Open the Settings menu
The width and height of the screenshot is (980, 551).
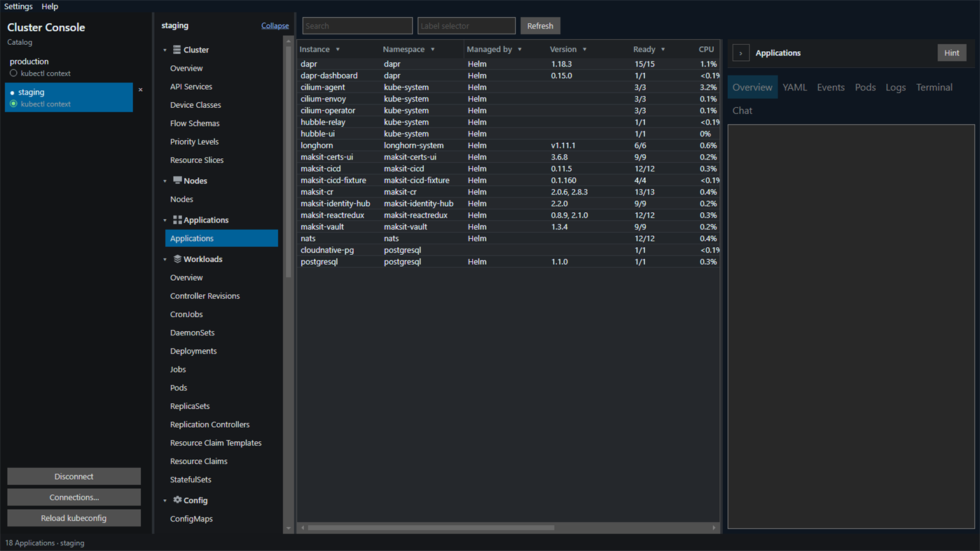tap(18, 6)
